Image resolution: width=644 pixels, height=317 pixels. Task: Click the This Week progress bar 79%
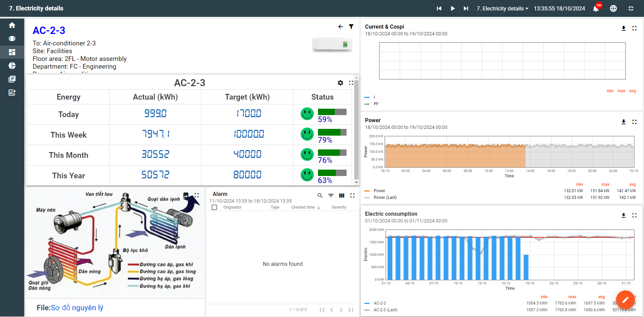tap(332, 132)
